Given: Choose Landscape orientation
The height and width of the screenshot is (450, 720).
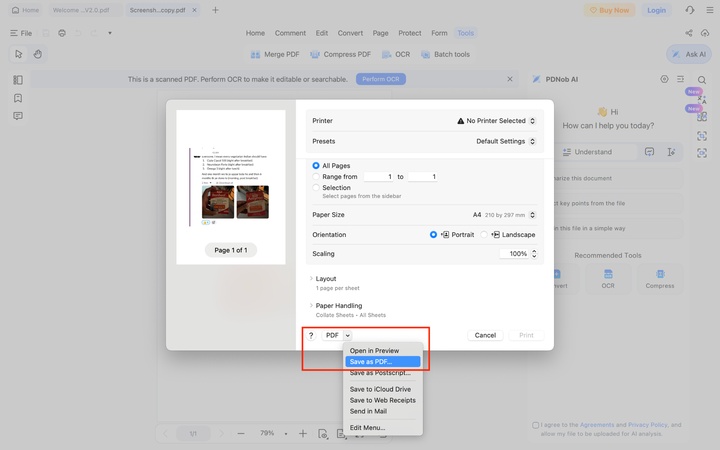Looking at the screenshot, I should click(x=484, y=235).
